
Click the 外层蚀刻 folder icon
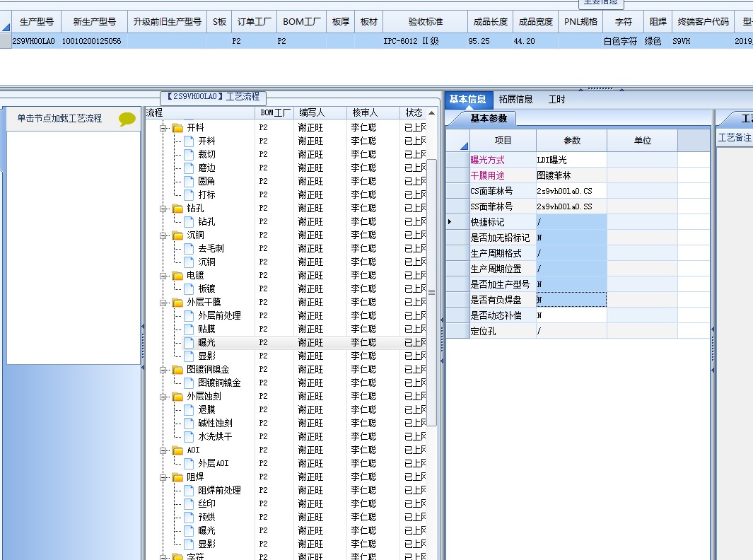(177, 397)
